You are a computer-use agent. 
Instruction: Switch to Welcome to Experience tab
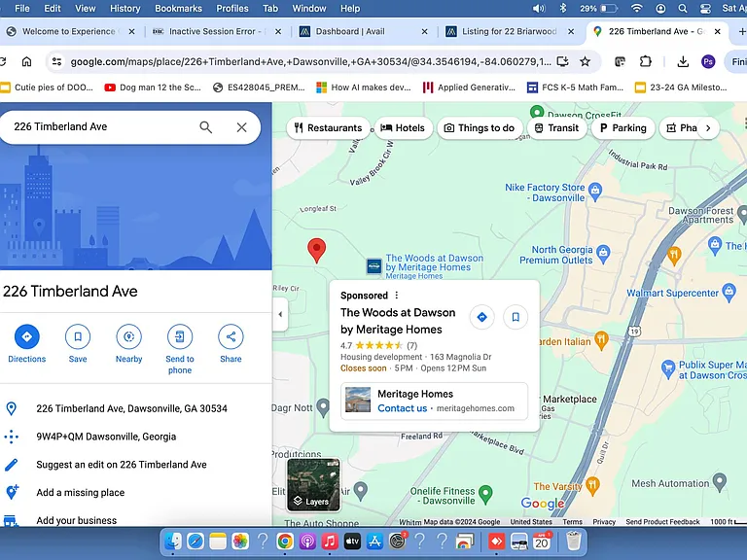pos(70,31)
